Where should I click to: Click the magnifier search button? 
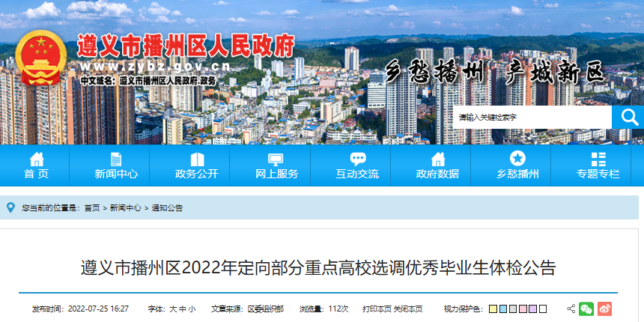[628, 118]
